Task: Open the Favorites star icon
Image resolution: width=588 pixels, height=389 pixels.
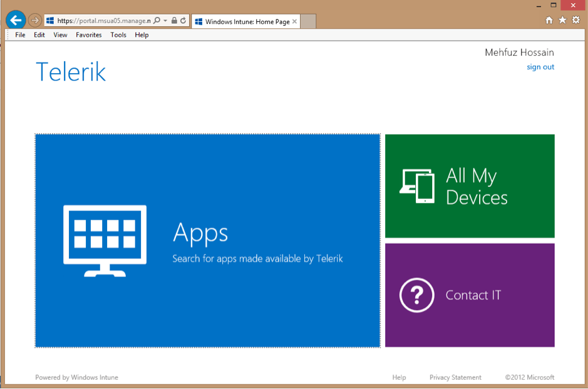Action: point(562,20)
